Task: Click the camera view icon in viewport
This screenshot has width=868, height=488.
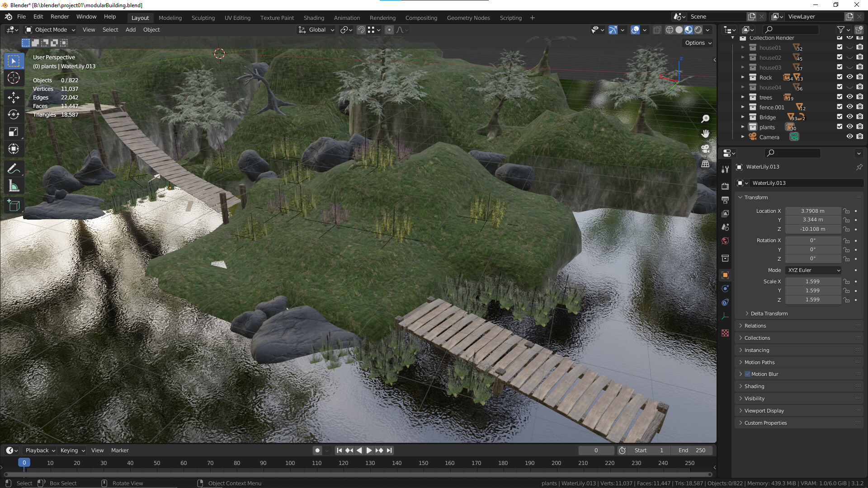Action: click(x=705, y=149)
